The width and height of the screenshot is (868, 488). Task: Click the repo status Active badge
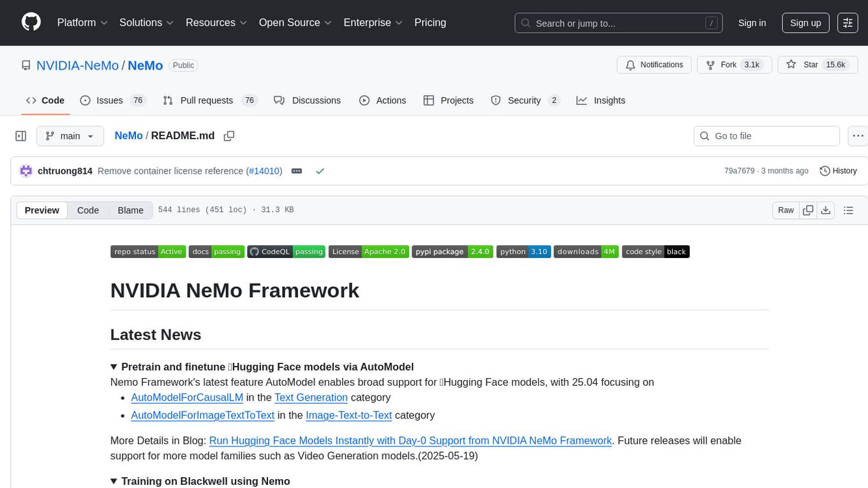click(148, 252)
